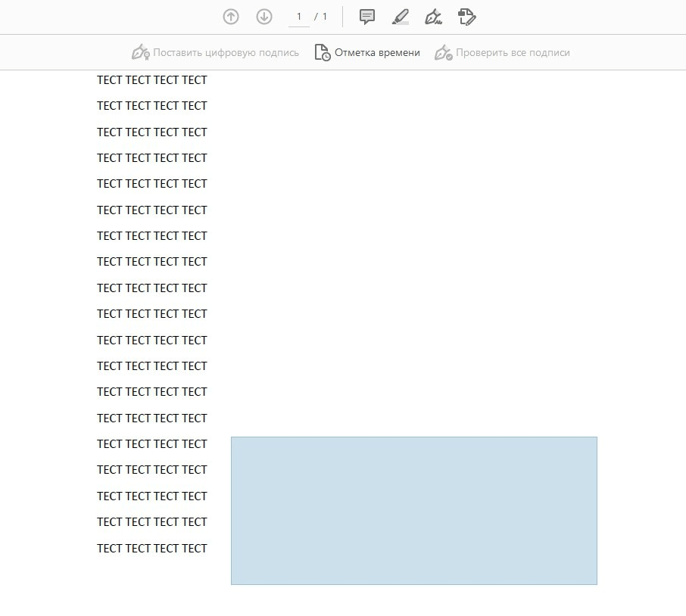Click the digital signature pen icon

click(x=140, y=52)
